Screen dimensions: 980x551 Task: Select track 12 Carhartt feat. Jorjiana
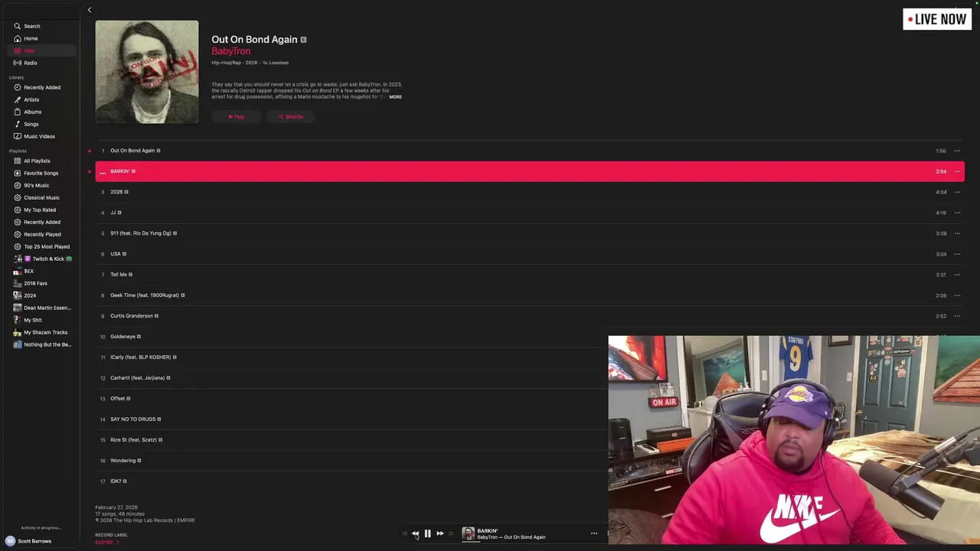[x=352, y=378]
